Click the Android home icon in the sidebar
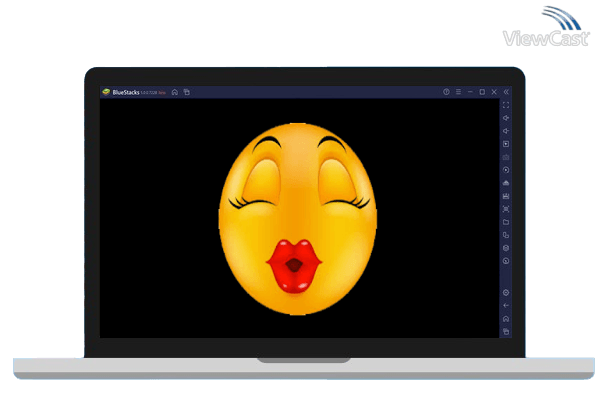602x414 pixels. (x=506, y=319)
